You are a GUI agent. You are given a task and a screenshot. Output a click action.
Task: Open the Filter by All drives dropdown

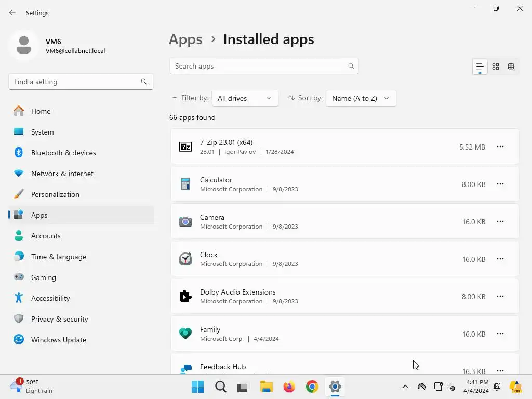pos(245,98)
